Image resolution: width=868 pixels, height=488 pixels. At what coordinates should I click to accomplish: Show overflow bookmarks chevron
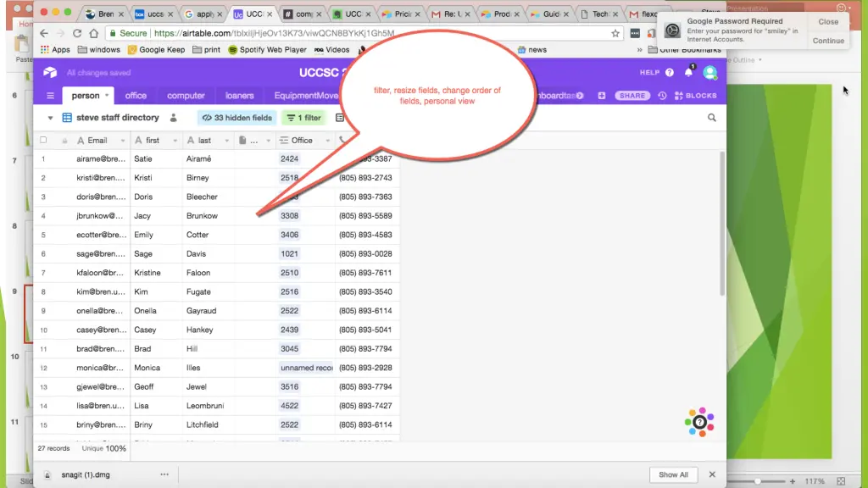pyautogui.click(x=639, y=50)
